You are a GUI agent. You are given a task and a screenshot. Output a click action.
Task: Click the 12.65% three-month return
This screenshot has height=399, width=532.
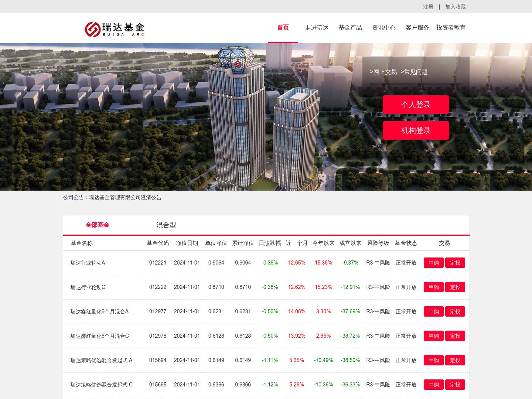point(297,263)
